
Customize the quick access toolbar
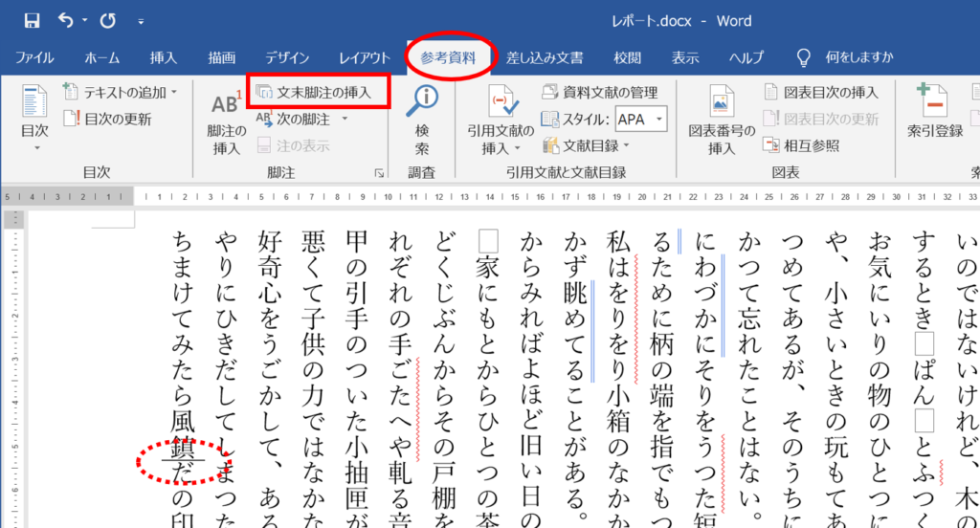[x=141, y=22]
